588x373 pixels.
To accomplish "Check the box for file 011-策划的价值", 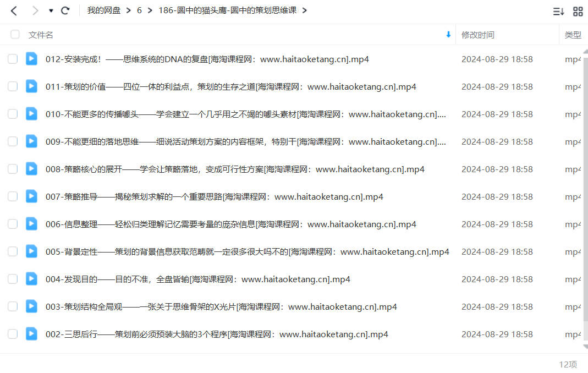I will [x=13, y=86].
